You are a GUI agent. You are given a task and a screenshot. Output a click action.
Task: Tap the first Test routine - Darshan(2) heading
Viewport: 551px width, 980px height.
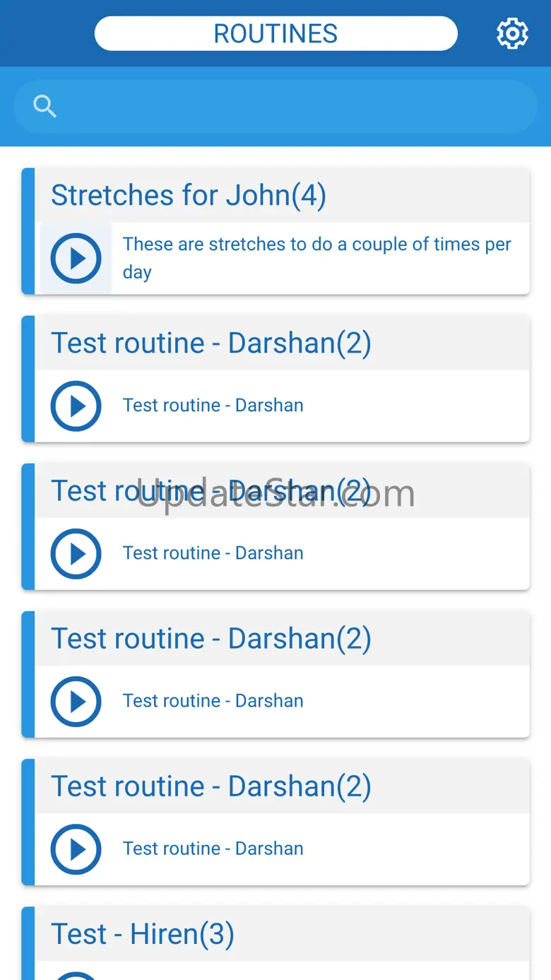pos(211,343)
